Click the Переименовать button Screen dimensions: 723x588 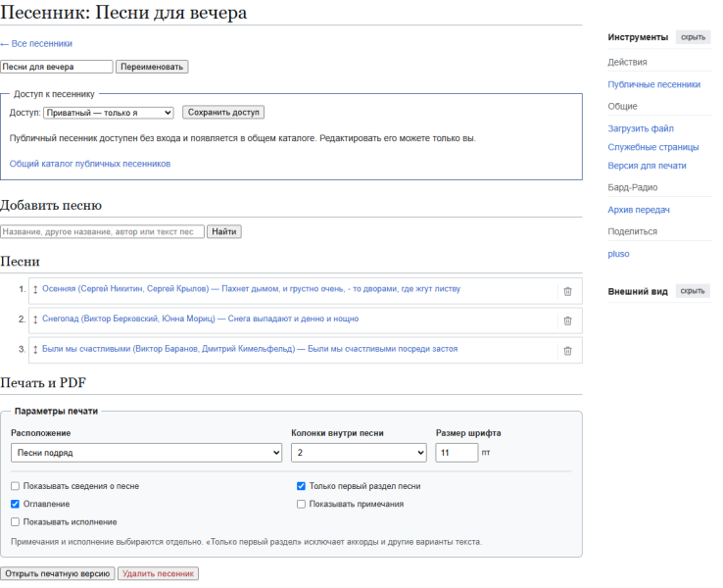pyautogui.click(x=152, y=67)
